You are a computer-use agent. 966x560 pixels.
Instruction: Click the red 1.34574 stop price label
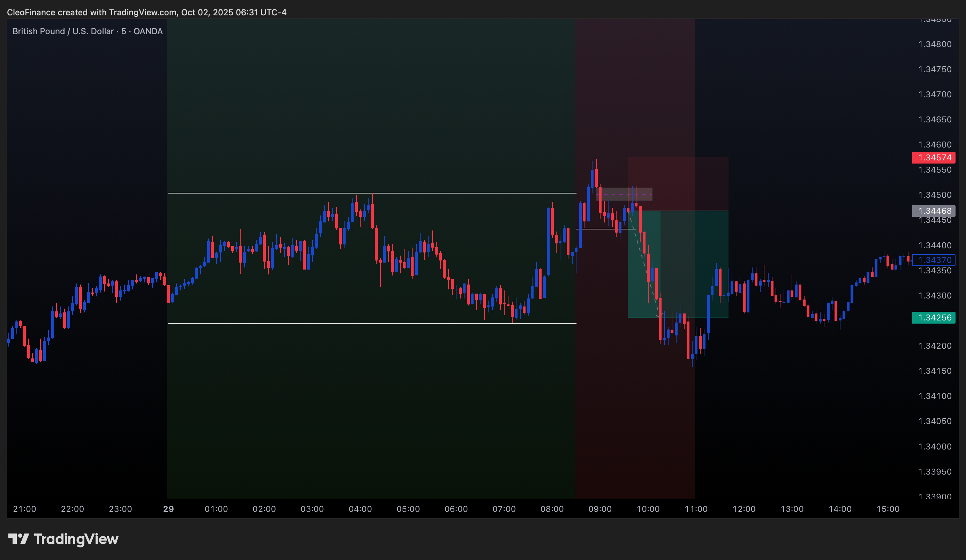click(934, 158)
